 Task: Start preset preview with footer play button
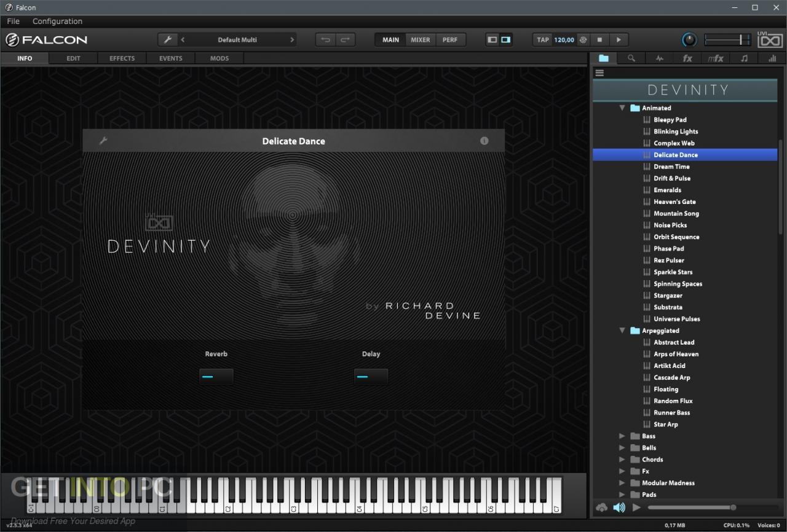point(636,507)
